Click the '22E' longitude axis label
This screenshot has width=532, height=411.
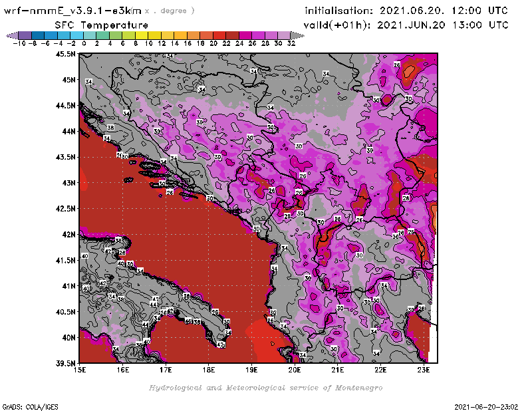pos(380,370)
